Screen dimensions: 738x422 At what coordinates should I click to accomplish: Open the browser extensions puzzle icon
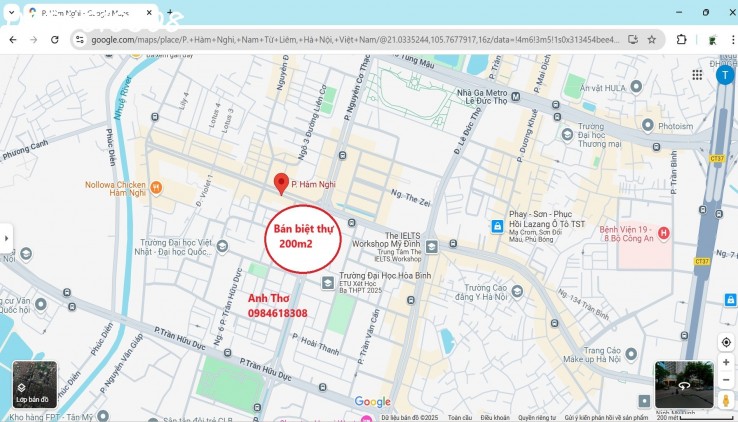click(682, 40)
